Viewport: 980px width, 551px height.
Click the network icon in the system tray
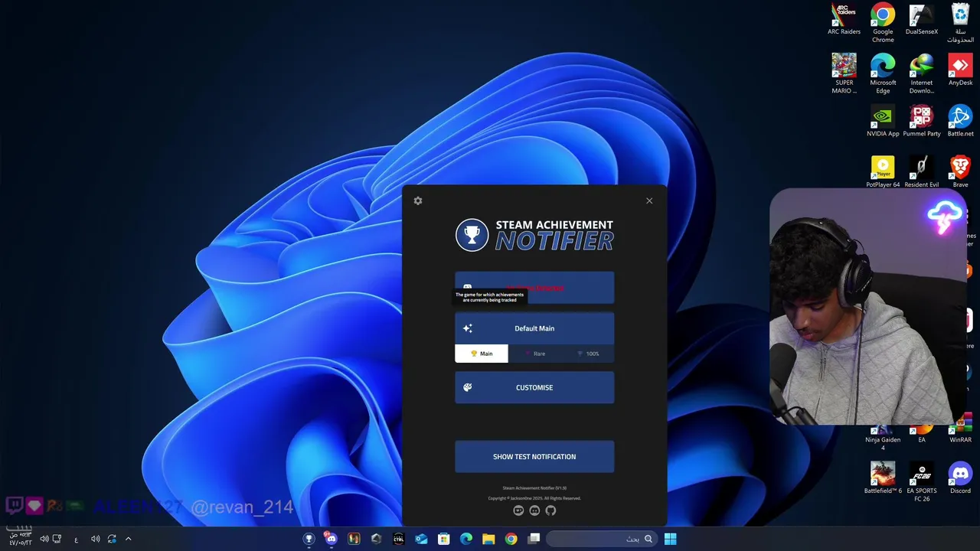click(57, 539)
